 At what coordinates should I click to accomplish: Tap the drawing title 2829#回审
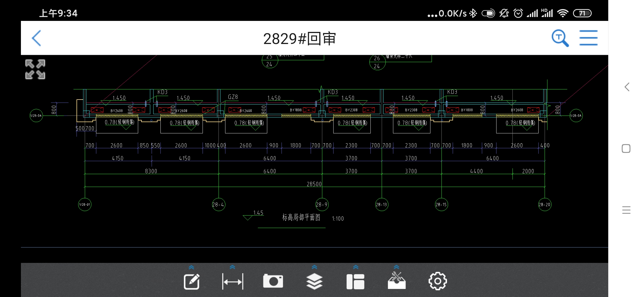point(299,38)
